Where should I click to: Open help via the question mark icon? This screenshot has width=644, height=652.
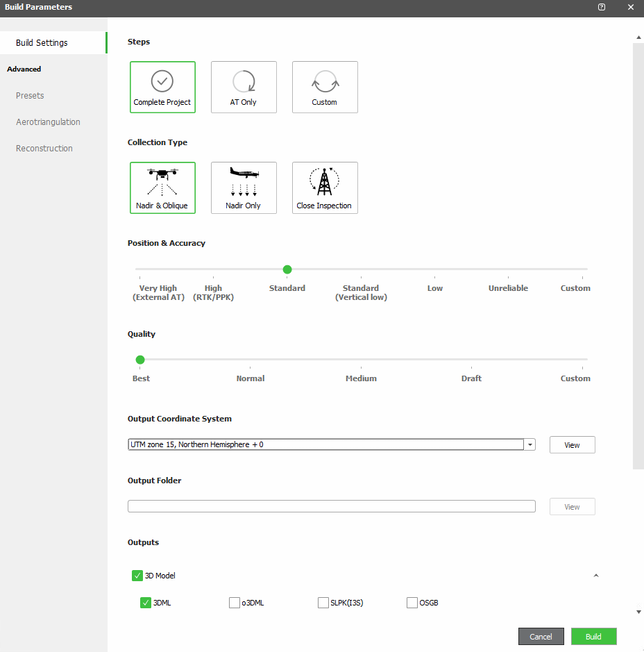(601, 7)
